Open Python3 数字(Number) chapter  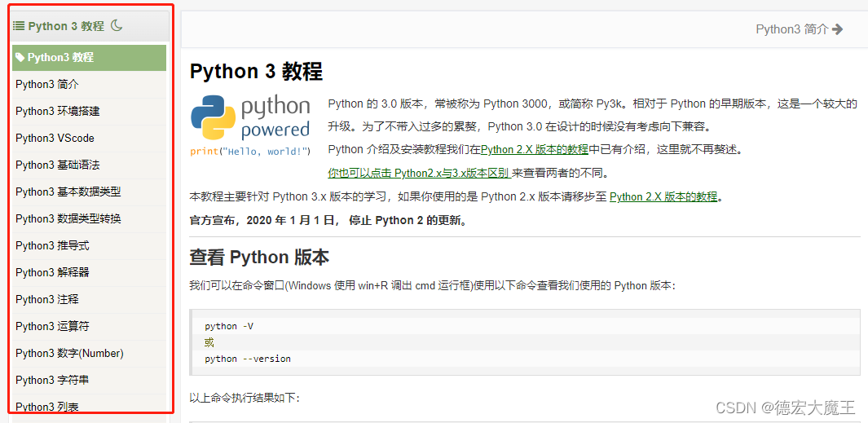click(89, 353)
